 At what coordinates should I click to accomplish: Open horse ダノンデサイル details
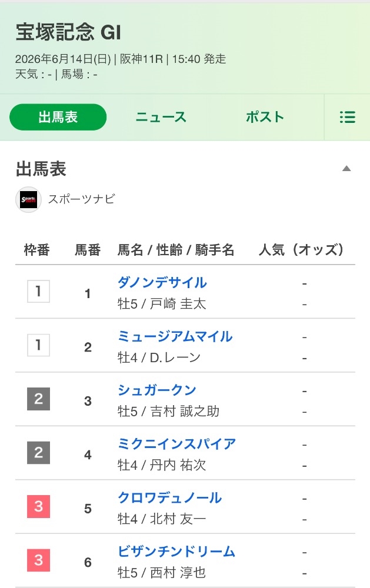[162, 282]
